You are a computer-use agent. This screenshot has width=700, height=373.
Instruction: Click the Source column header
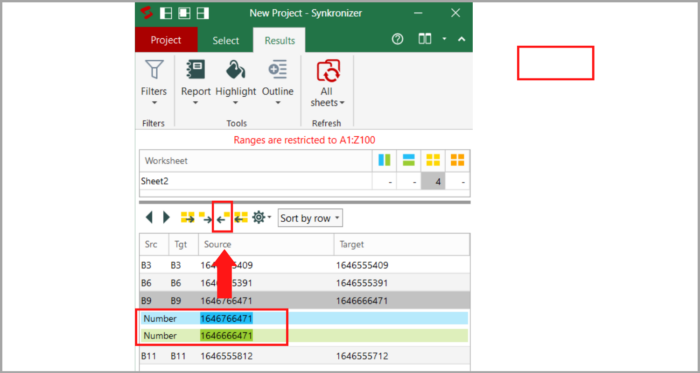266,245
